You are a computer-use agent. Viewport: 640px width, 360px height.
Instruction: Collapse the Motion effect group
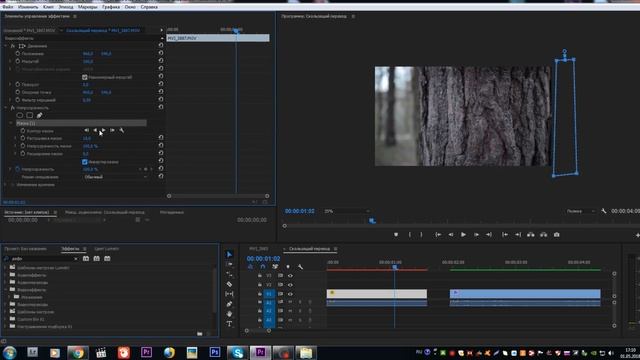(x=6, y=46)
